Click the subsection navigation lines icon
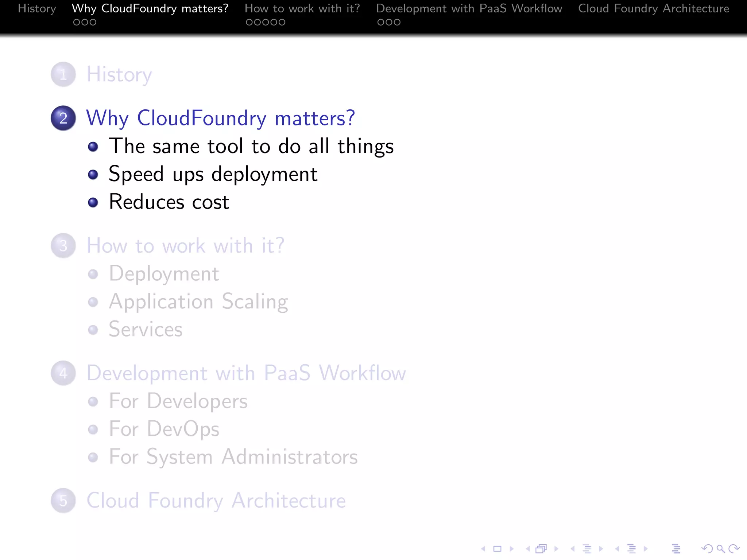 (587, 549)
